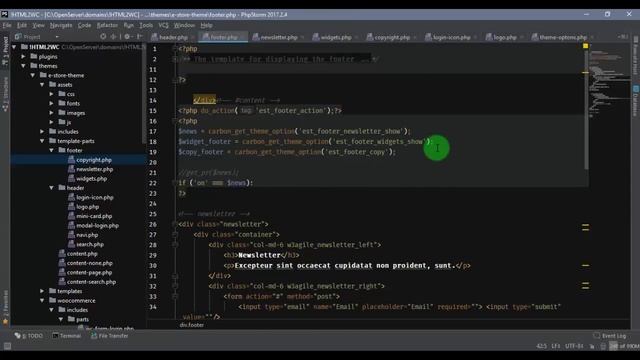Expand the js folder arrow
The height and width of the screenshot is (360, 640).
[52, 122]
